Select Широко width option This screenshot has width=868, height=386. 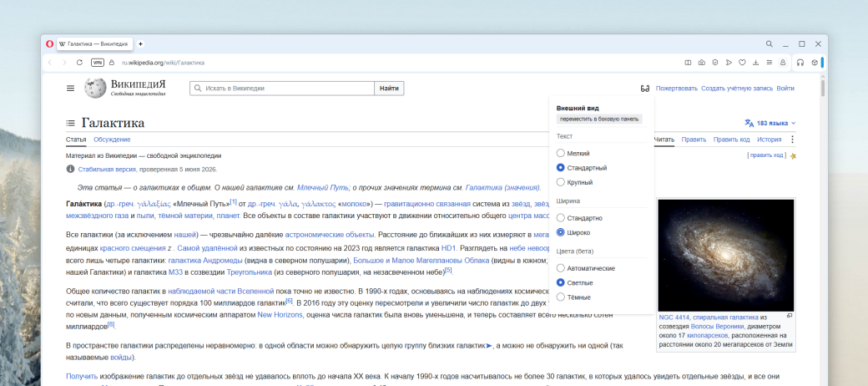pos(560,232)
